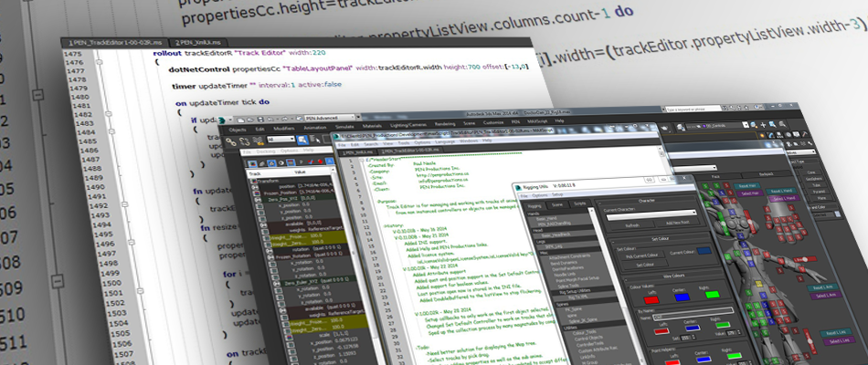The image size is (868, 365).
Task: Open the PEN Advanced workspace dropdown
Action: [x=330, y=118]
